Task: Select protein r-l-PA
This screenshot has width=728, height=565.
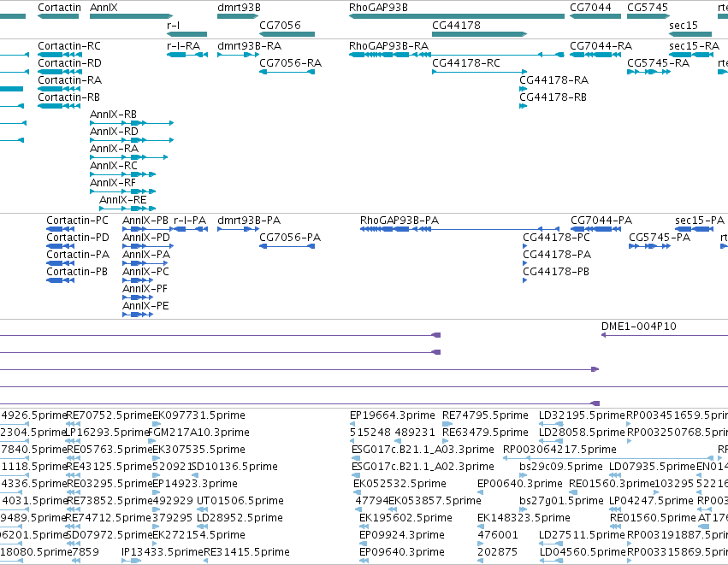Action: (x=191, y=229)
